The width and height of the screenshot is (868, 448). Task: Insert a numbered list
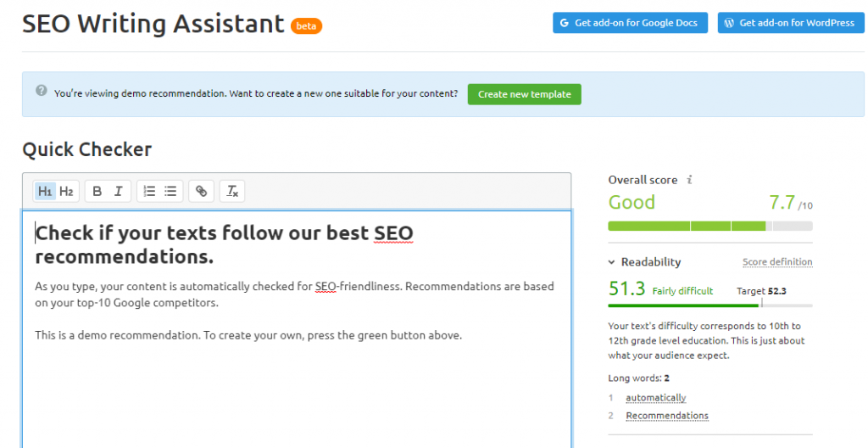pos(149,191)
